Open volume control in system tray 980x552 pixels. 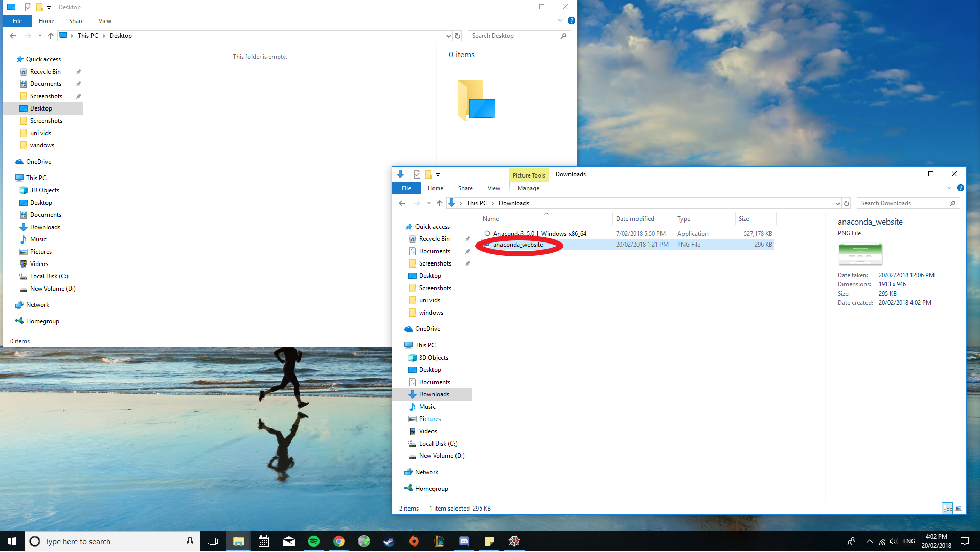coord(894,541)
